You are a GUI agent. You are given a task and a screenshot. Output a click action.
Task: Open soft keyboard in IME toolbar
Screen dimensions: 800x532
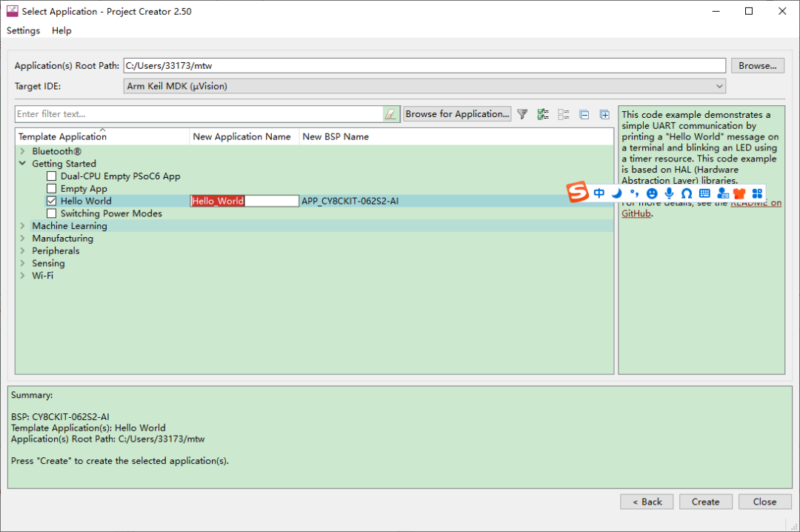704,193
